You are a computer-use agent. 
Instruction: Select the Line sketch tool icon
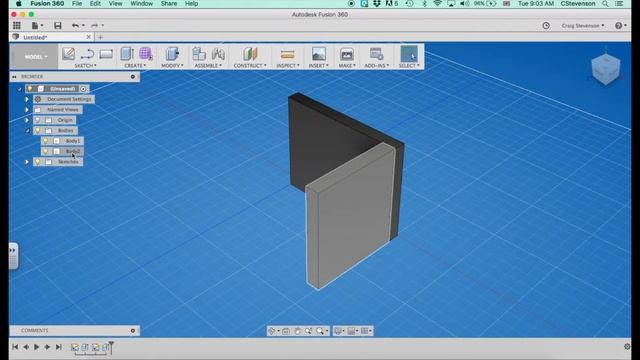click(87, 54)
